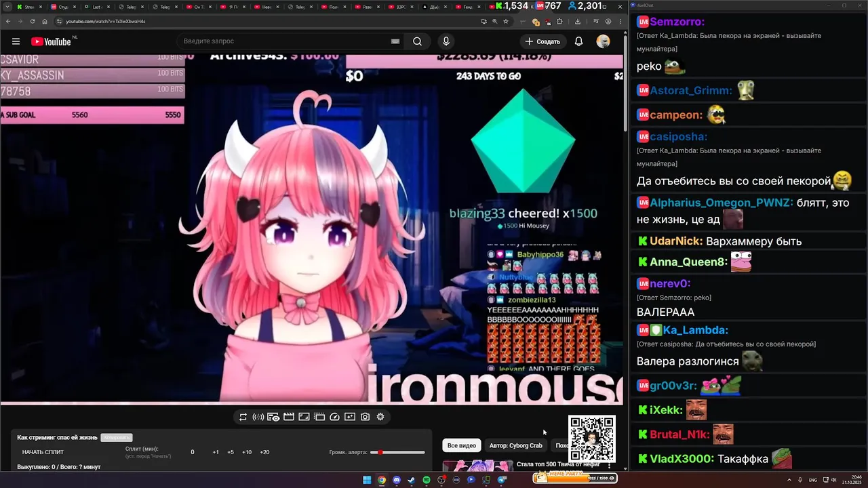Reload the page with the refresh icon
The image size is (868, 488).
pyautogui.click(x=32, y=21)
